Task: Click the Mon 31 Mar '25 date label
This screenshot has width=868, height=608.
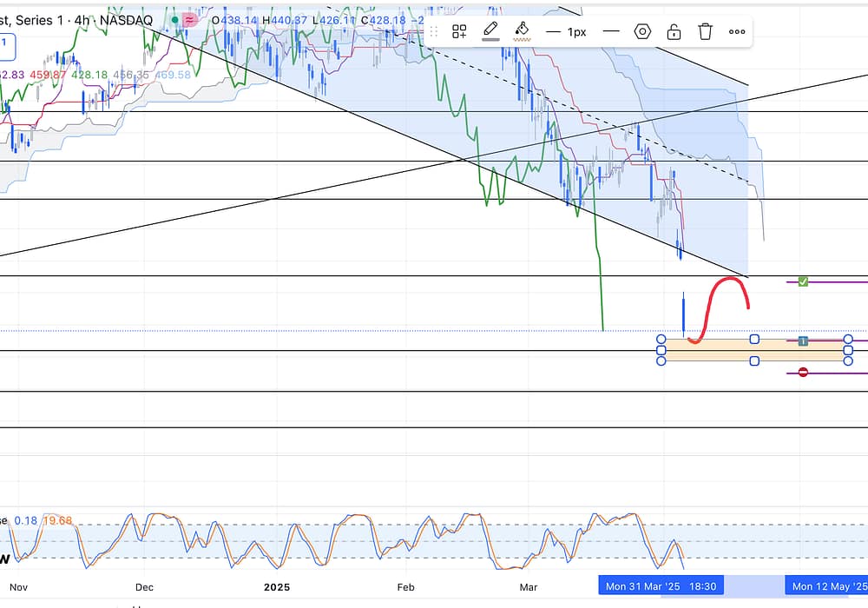Action: coord(661,586)
